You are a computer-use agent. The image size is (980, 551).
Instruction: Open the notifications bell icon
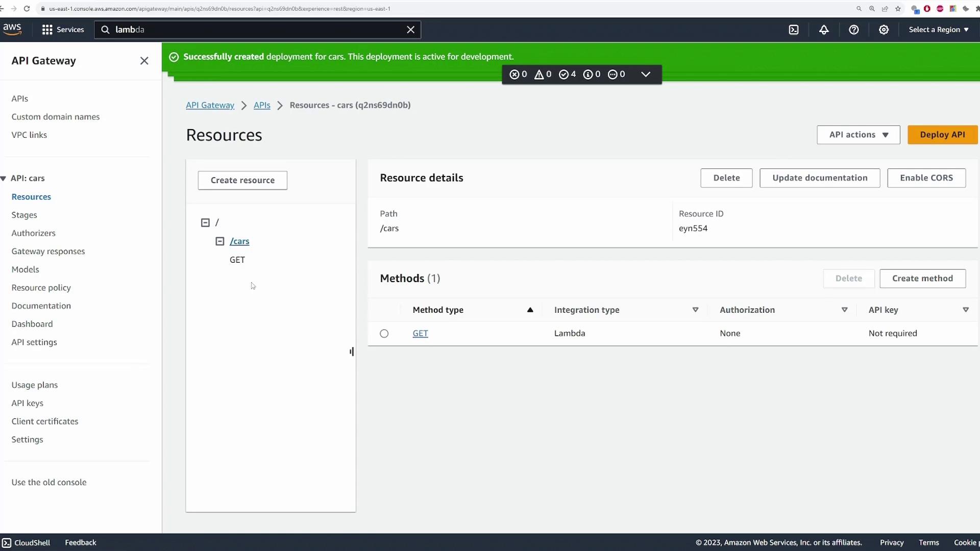pyautogui.click(x=824, y=30)
